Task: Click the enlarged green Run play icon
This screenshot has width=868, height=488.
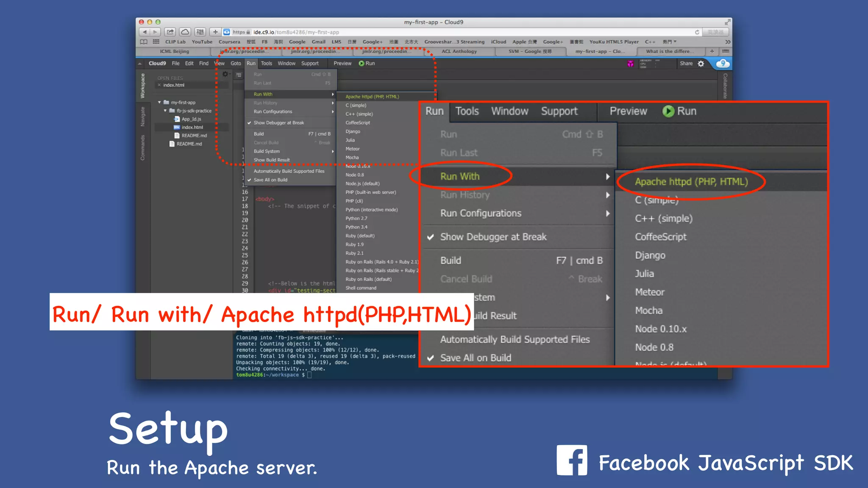Action: [x=668, y=111]
